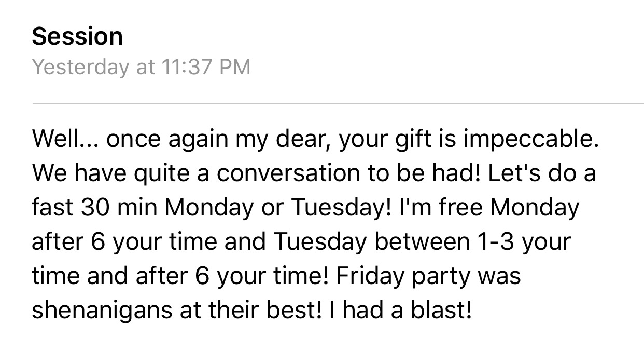Click the word free in third line
644x337 pixels.
(x=461, y=209)
